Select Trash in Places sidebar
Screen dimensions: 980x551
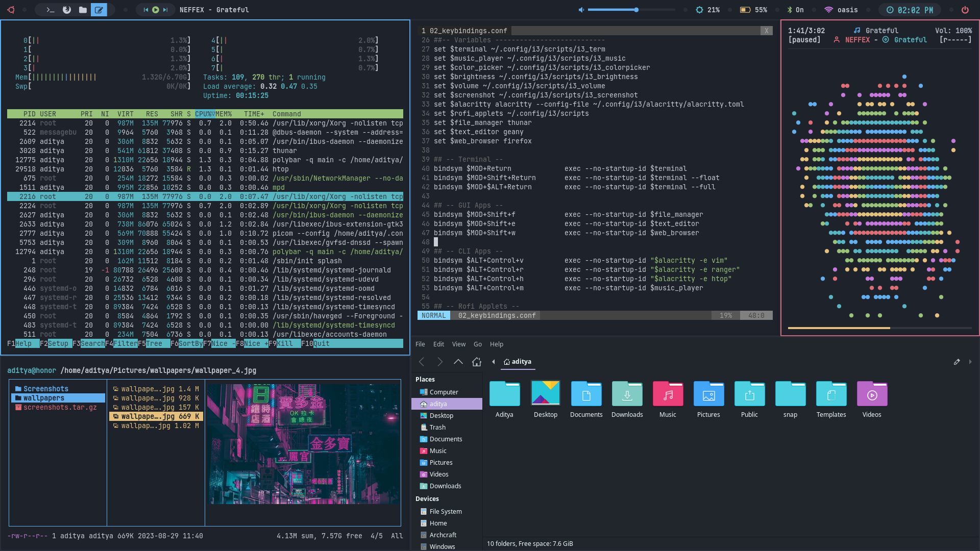click(x=437, y=428)
